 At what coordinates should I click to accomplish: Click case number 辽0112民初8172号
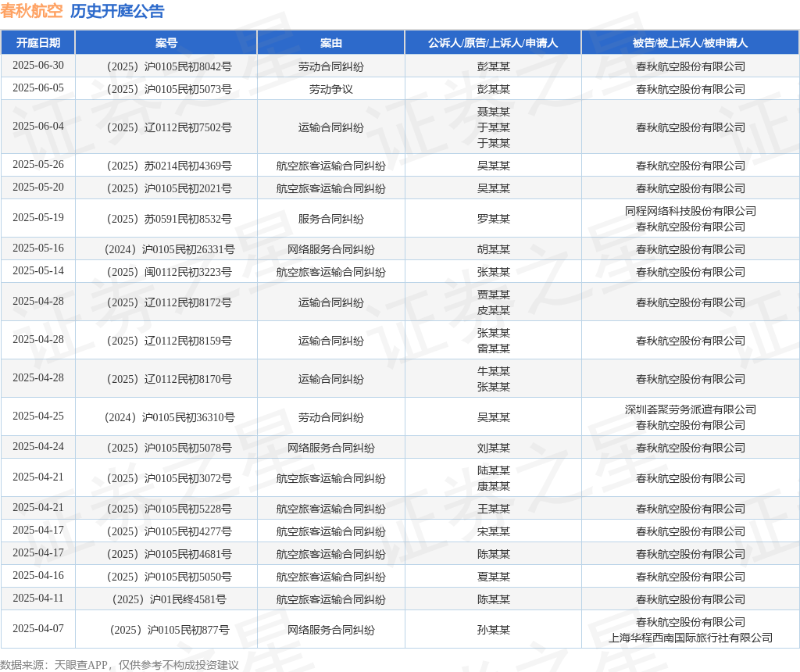pos(169,302)
